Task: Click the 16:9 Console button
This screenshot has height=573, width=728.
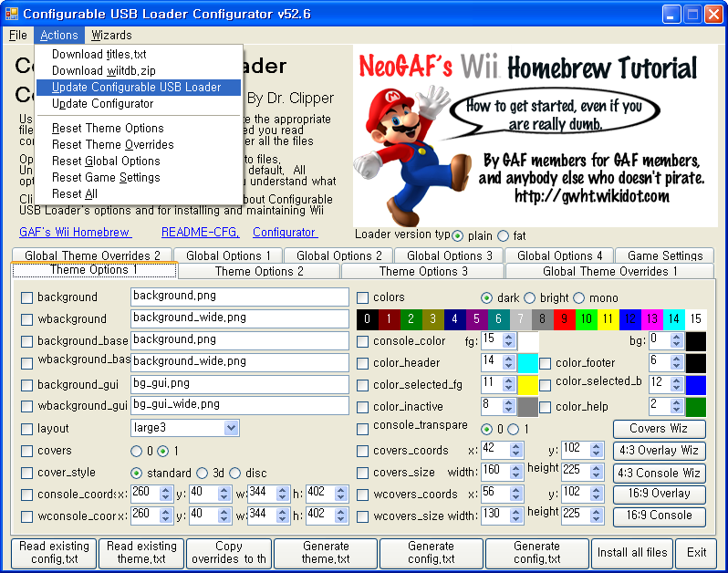Action: [660, 516]
